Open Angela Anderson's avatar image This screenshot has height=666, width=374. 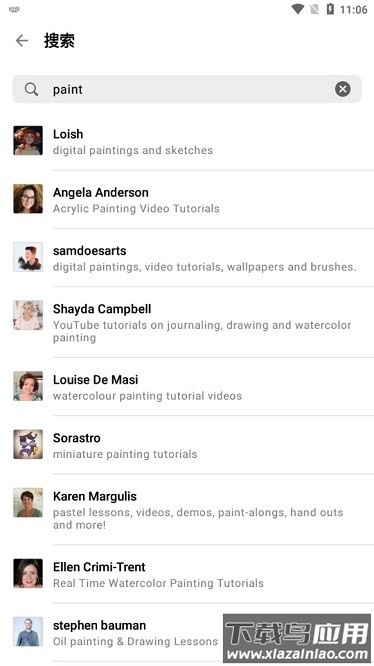[28, 199]
